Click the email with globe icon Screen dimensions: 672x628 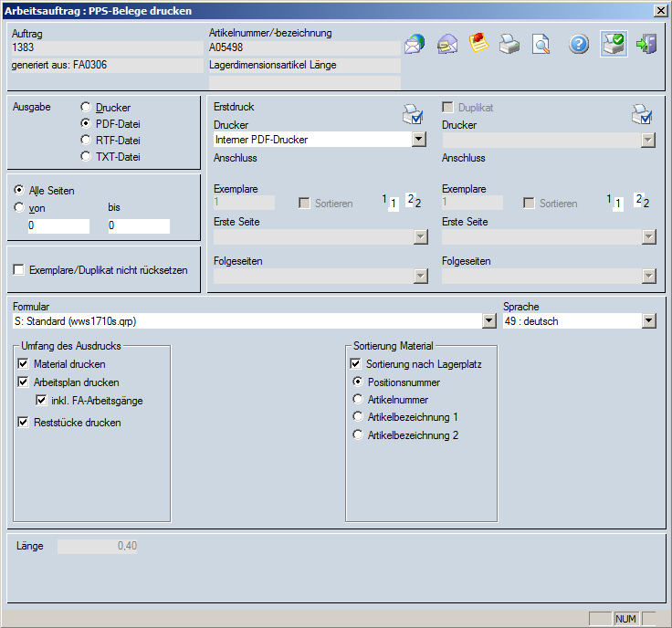tap(415, 44)
